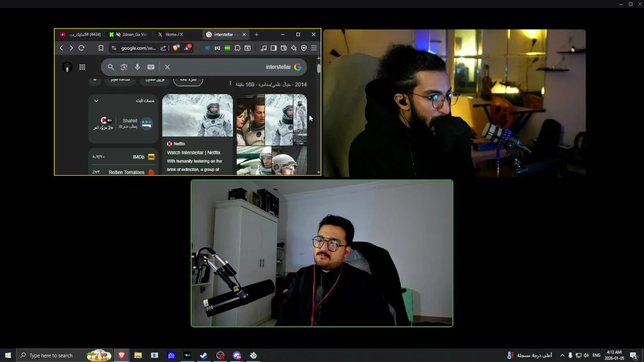Open the Windows Start menu
The width and height of the screenshot is (644, 362).
coord(8,355)
